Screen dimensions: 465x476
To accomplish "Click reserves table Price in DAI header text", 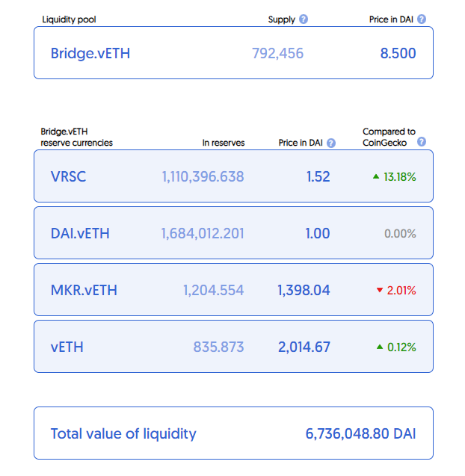I will coord(301,143).
